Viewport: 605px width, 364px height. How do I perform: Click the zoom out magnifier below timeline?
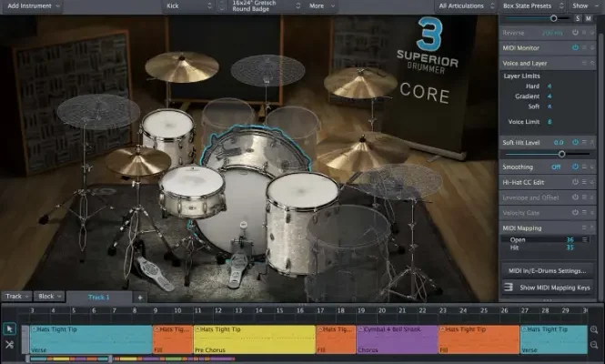tap(595, 345)
